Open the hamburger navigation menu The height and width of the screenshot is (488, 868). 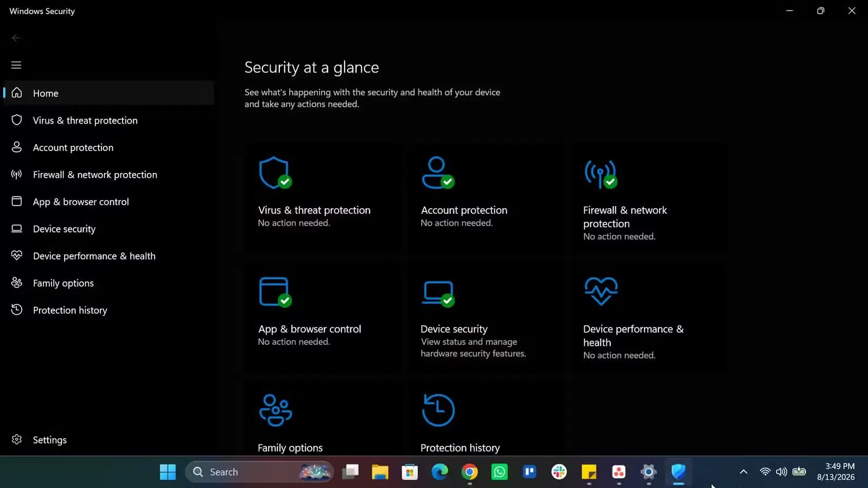16,65
